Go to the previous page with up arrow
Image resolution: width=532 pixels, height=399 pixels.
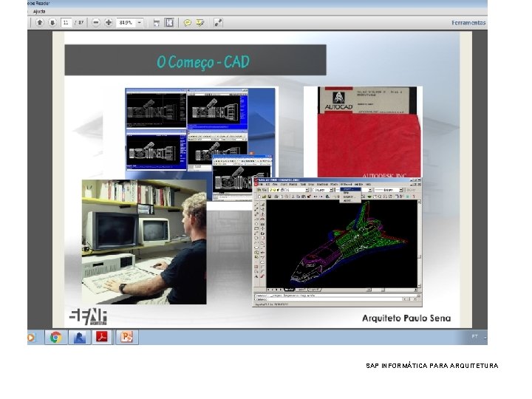(x=40, y=23)
